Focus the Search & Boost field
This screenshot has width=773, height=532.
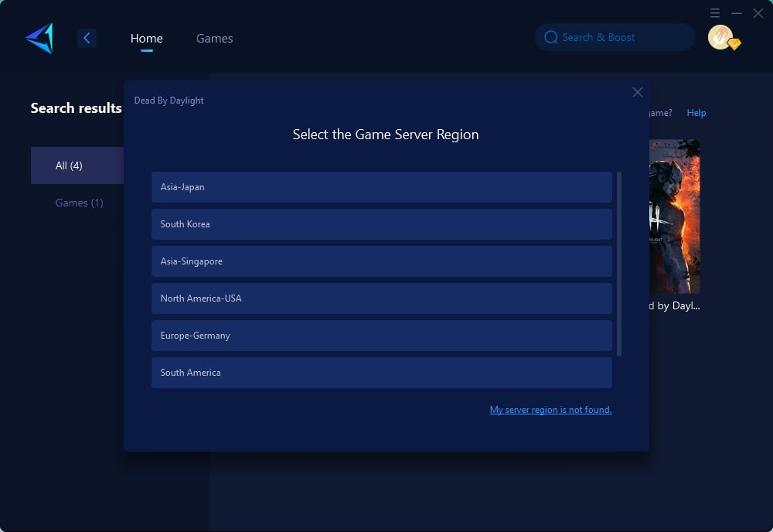point(615,37)
